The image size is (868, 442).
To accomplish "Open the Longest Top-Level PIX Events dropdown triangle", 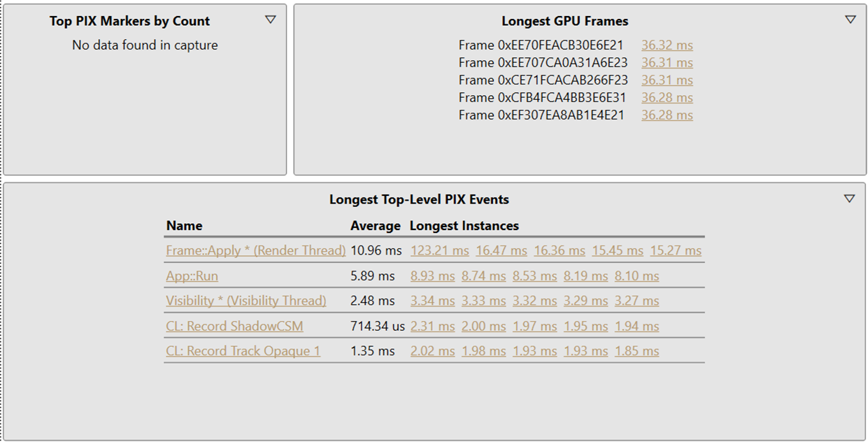I will coord(850,199).
